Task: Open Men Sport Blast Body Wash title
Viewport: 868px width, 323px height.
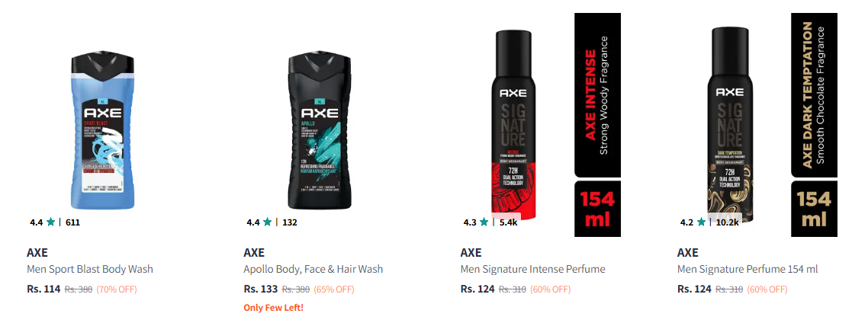Action: [x=90, y=270]
